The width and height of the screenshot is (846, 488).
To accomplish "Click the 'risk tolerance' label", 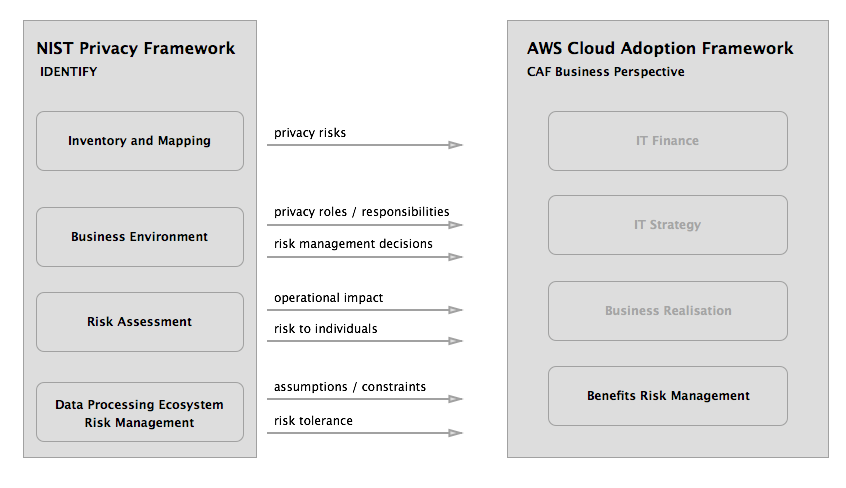I will pyautogui.click(x=313, y=421).
